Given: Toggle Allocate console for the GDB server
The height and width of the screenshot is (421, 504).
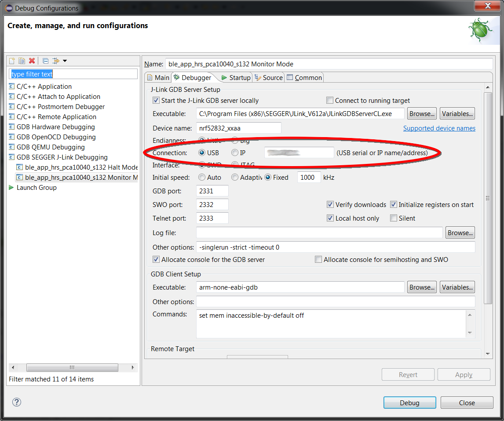Looking at the screenshot, I should coord(156,259).
